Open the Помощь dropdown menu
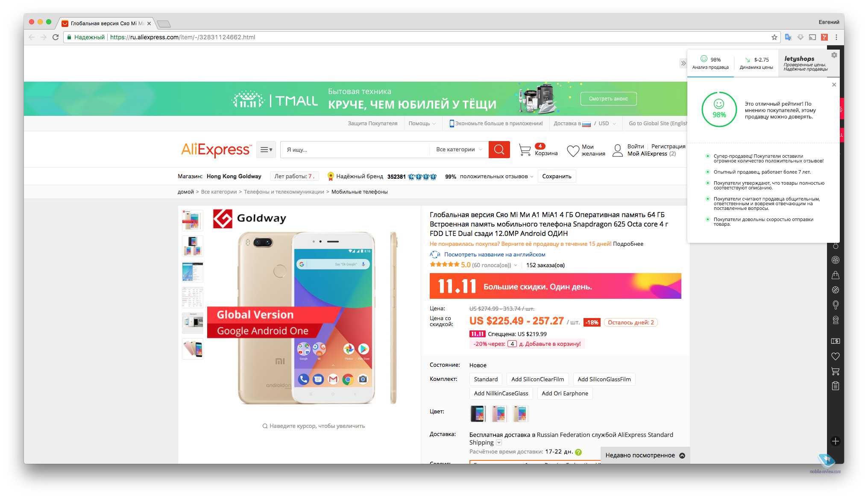The image size is (868, 498). [x=422, y=124]
